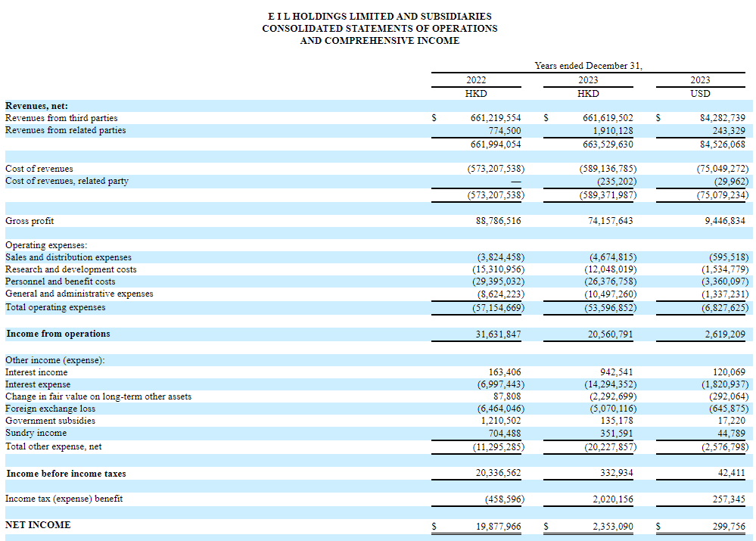
Task: Click the value 942,541
Action: (617, 372)
